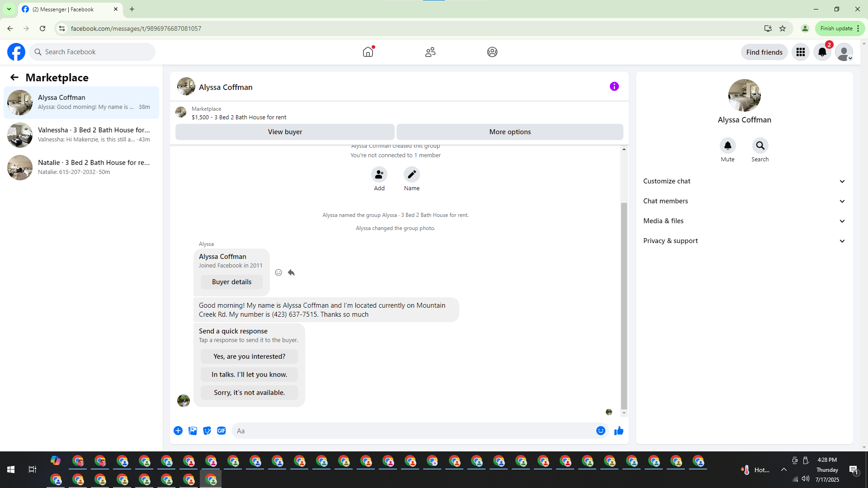
Task: Toggle the conversation information panel icon
Action: [x=614, y=86]
